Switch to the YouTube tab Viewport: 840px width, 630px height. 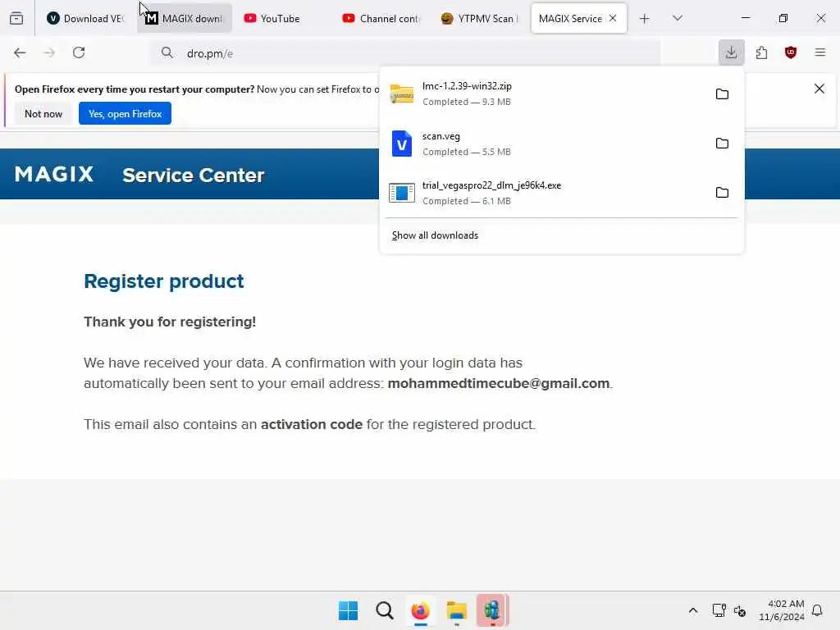coord(285,18)
